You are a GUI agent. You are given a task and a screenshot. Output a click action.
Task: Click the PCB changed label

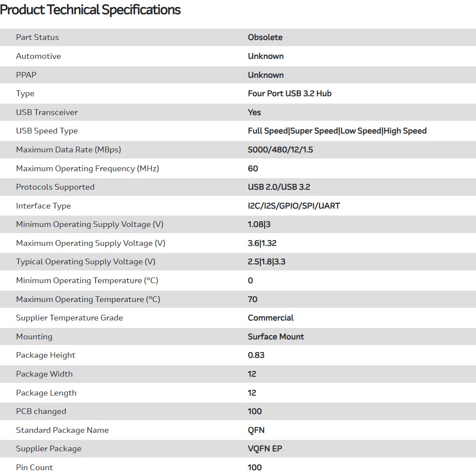41,411
